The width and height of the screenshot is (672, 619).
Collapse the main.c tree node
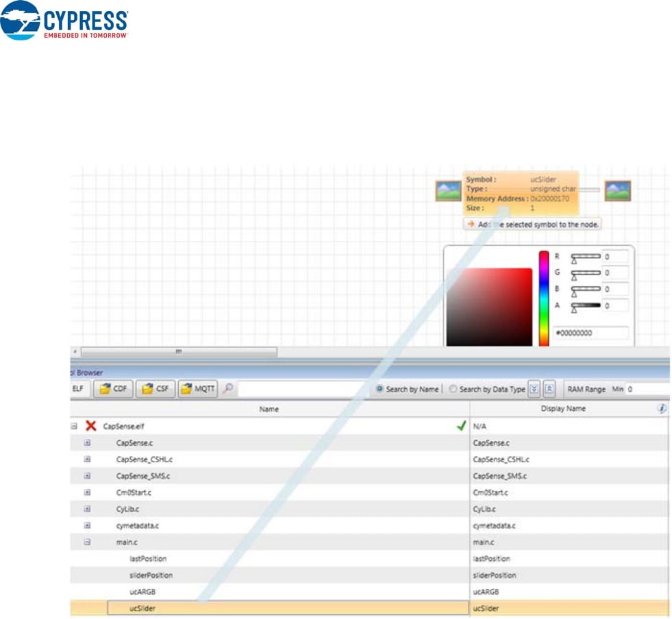87,542
